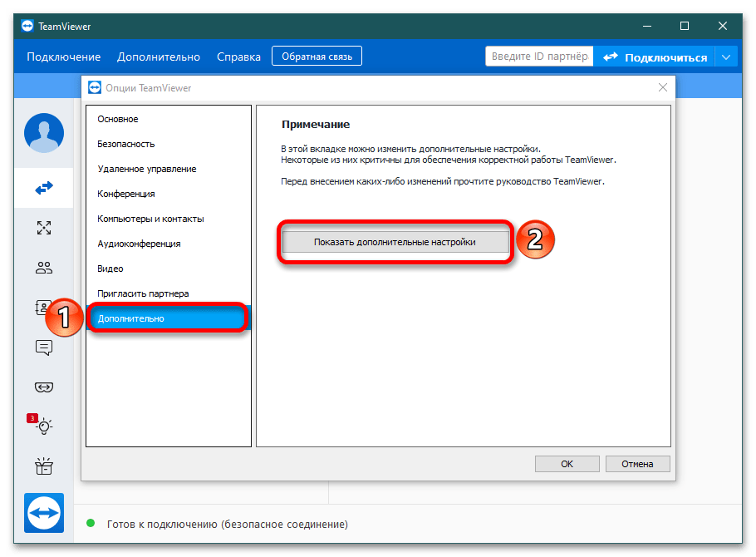
Task: Click the gift box icon in sidebar
Action: coord(44,466)
